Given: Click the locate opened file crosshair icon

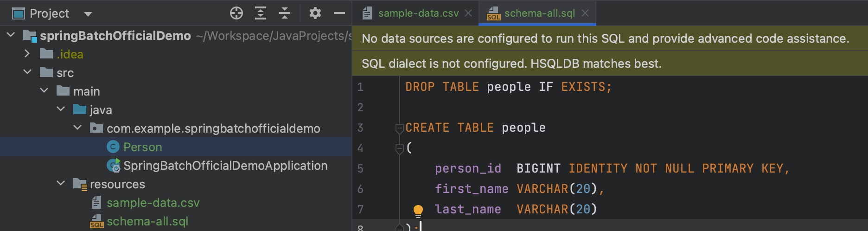Looking at the screenshot, I should coord(236,13).
